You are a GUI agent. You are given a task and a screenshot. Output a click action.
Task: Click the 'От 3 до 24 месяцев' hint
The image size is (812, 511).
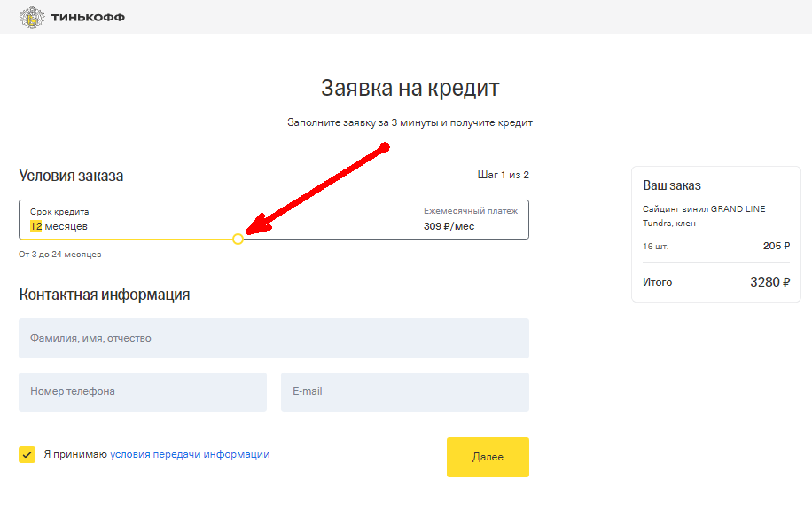tap(60, 255)
